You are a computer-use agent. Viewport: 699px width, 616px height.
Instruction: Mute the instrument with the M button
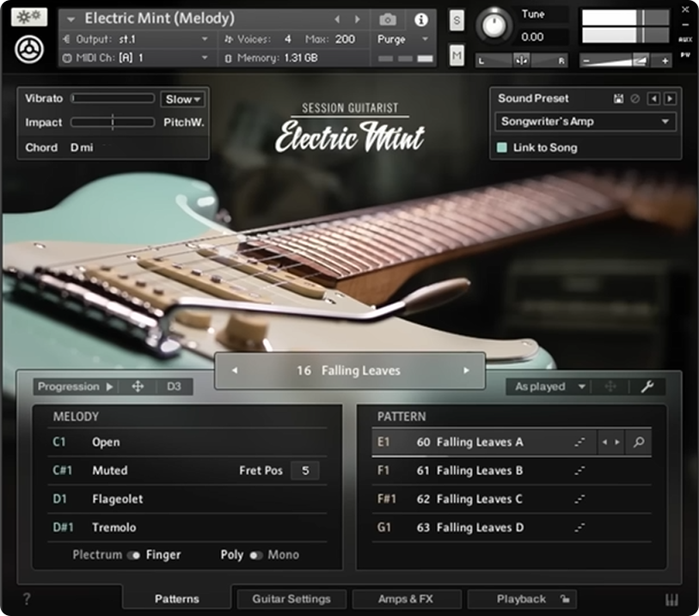(457, 55)
